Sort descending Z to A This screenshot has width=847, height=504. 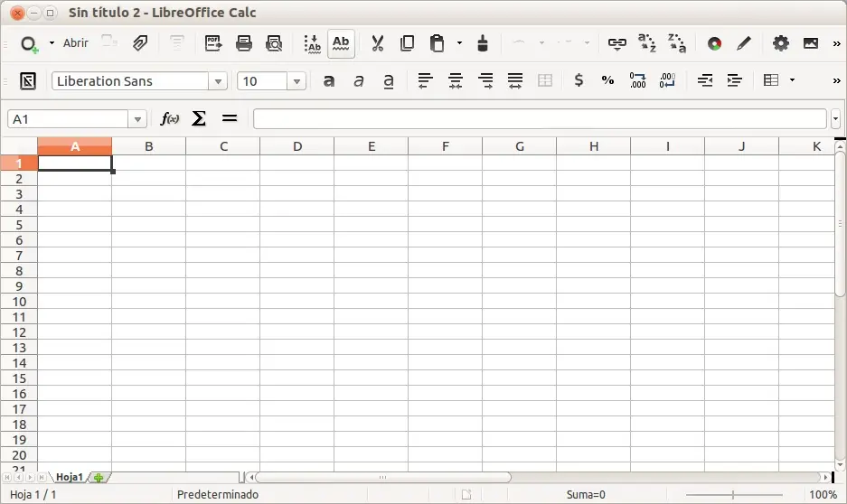coord(677,43)
